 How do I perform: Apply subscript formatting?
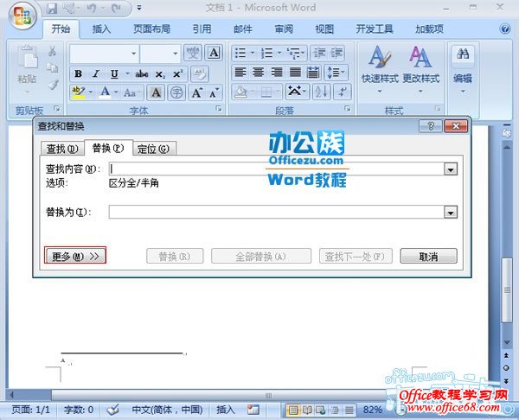tap(160, 73)
